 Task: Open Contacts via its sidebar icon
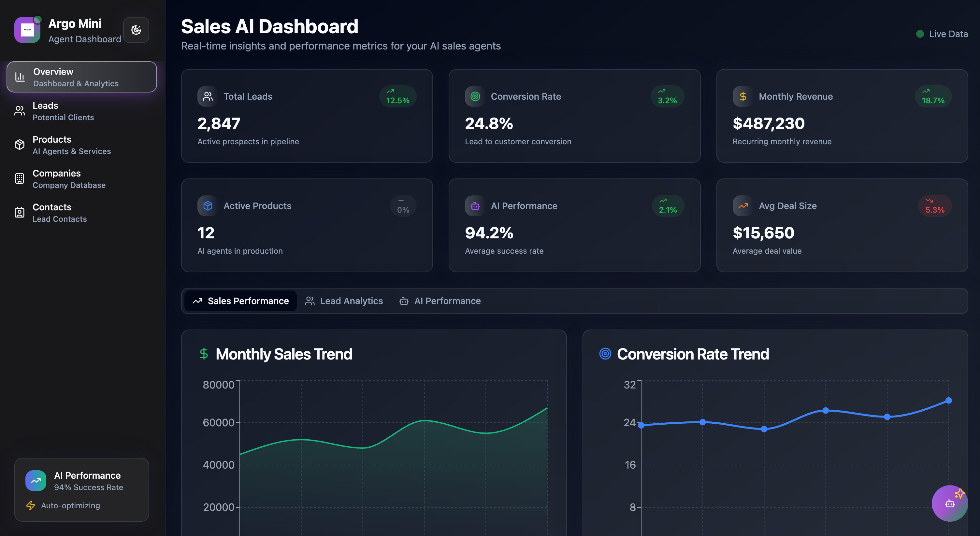(20, 212)
